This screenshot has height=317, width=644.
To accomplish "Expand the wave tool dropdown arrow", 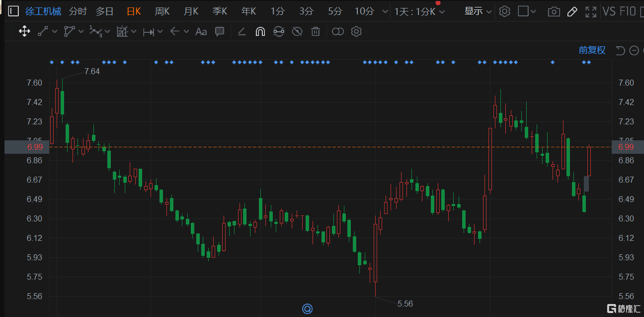I will 107,32.
